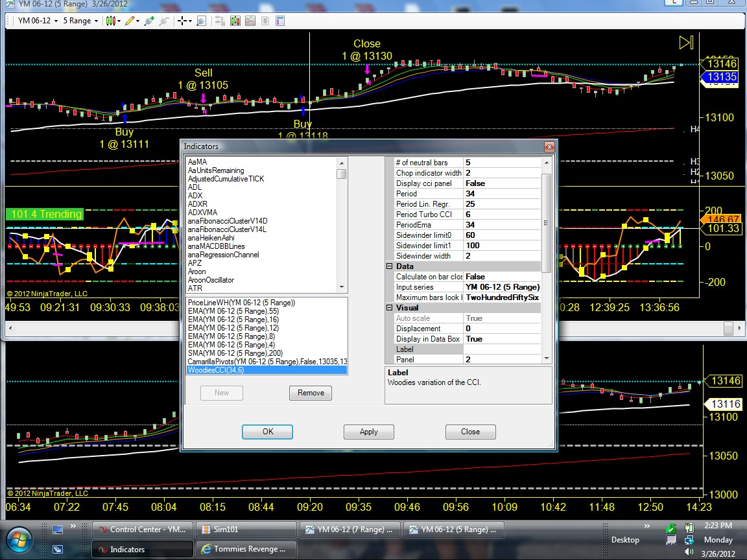This screenshot has width=747, height=560.
Task: Click the Windows Start orb
Action: pos(19,541)
